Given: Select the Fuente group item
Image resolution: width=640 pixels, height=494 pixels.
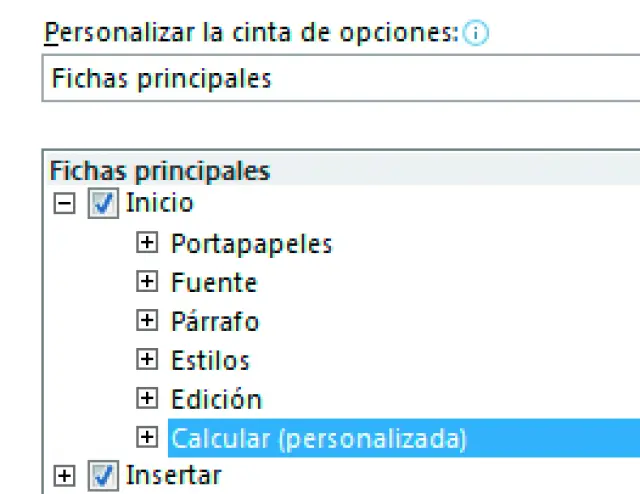Looking at the screenshot, I should click(214, 282).
